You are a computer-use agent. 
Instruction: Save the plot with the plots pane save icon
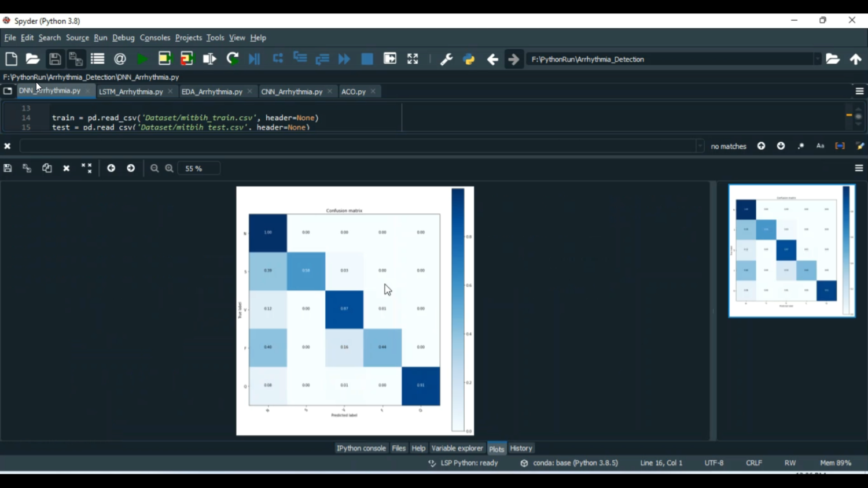click(8, 168)
